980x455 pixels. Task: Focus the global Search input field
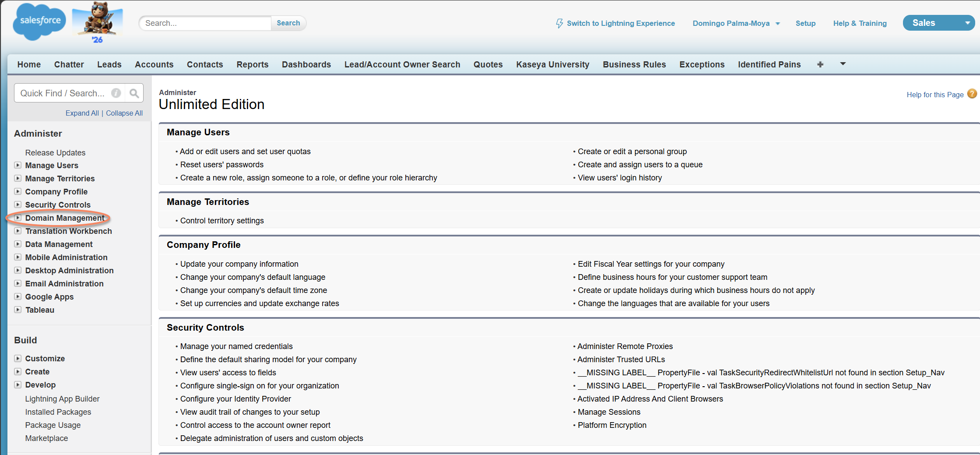[x=205, y=23]
